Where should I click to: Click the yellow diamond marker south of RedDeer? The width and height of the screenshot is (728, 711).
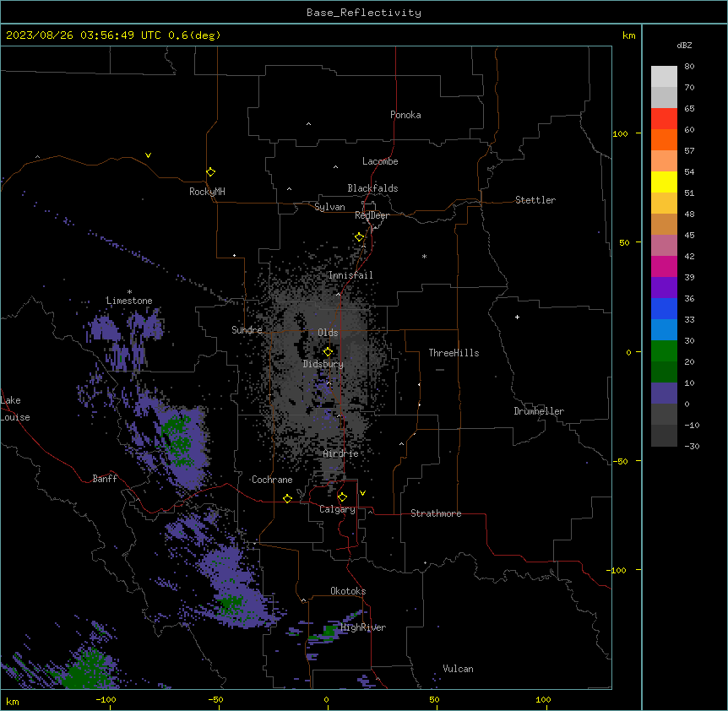point(360,237)
